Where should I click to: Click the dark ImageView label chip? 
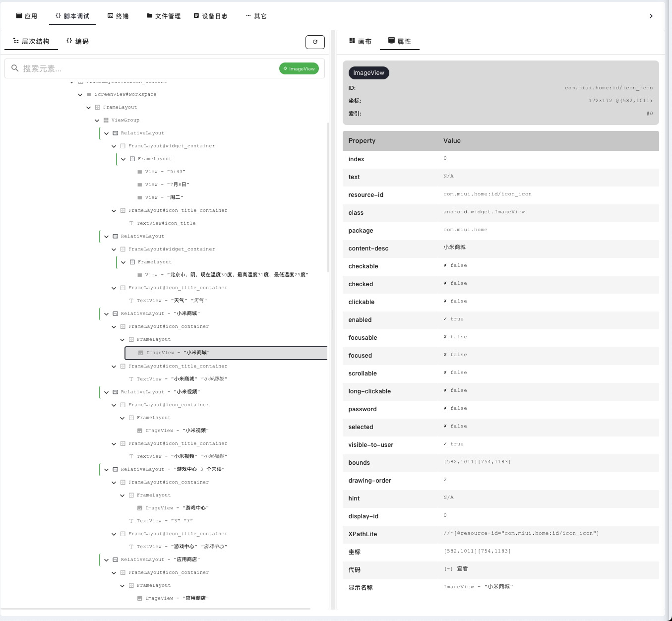coord(369,73)
